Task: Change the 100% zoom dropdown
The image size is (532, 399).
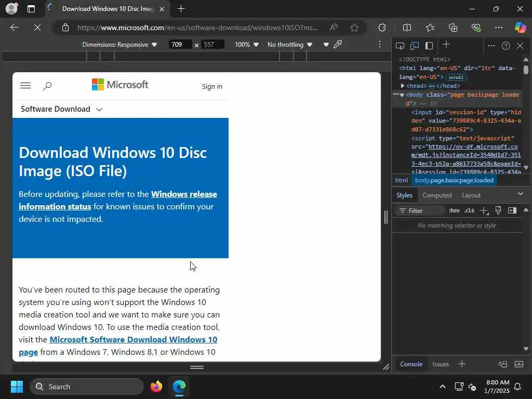Action: point(247,45)
